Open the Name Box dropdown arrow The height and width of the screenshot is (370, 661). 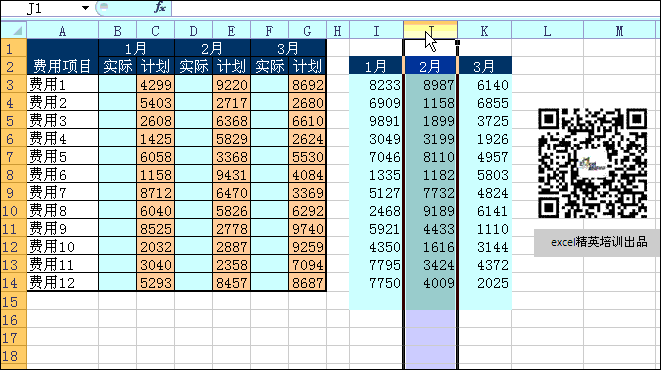pyautogui.click(x=85, y=8)
